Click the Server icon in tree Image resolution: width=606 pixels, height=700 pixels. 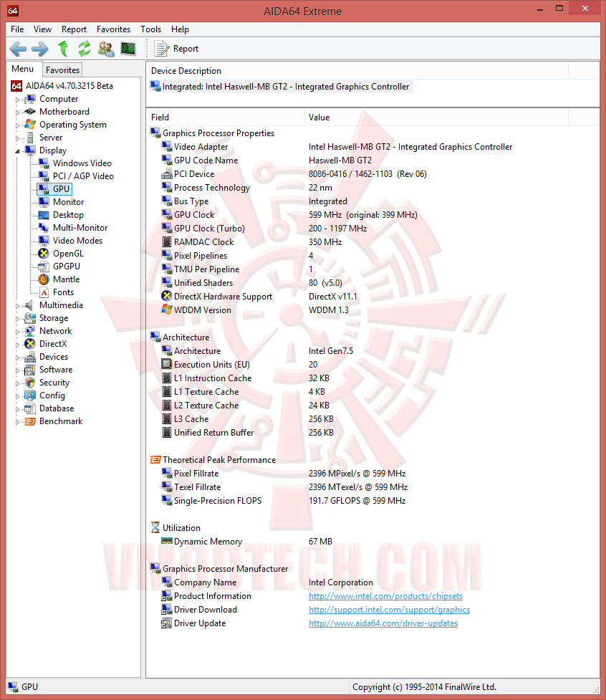coord(30,138)
